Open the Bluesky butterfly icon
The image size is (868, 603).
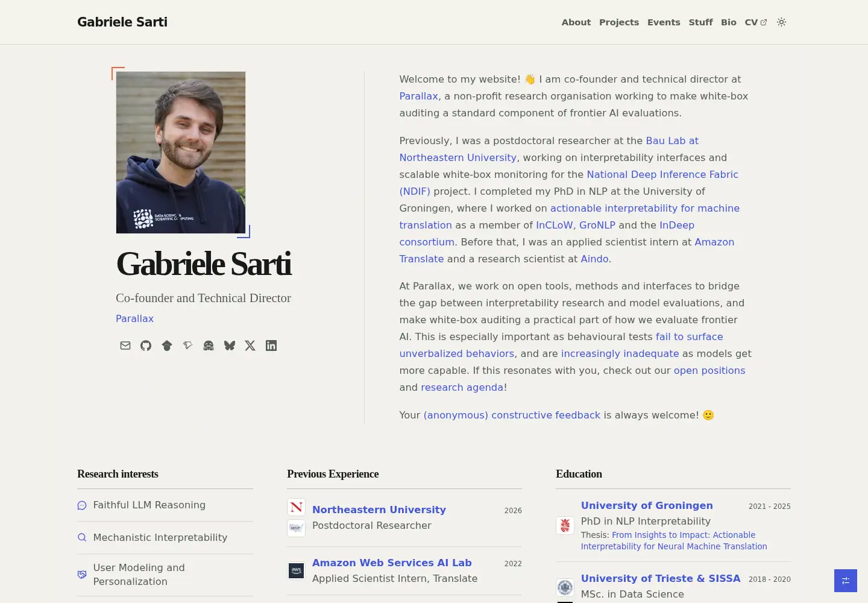tap(230, 346)
